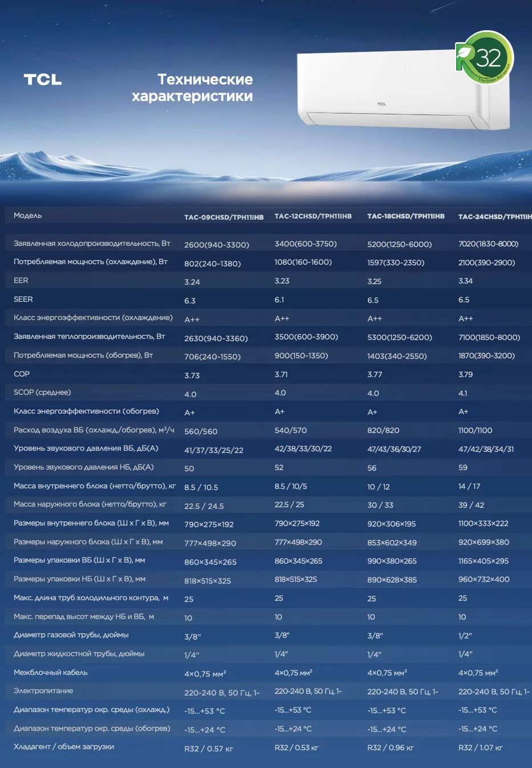Viewport: 532px width, 768px height.
Task: Click the packaging size '960×732×400'
Action: tap(484, 579)
